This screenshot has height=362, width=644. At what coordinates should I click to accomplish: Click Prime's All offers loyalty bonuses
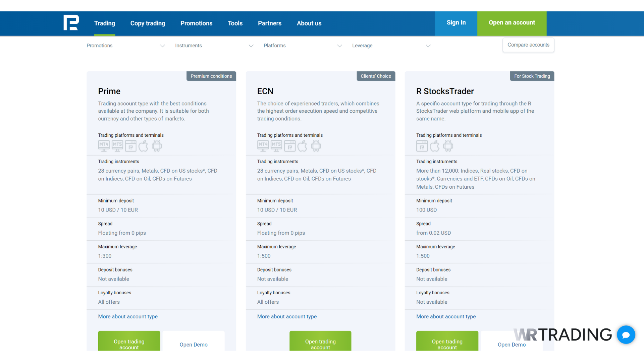click(x=109, y=302)
